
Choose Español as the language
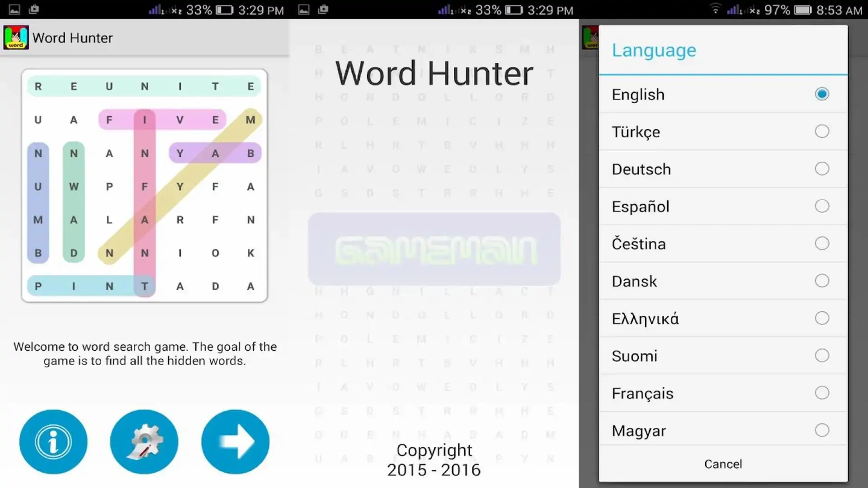[723, 206]
